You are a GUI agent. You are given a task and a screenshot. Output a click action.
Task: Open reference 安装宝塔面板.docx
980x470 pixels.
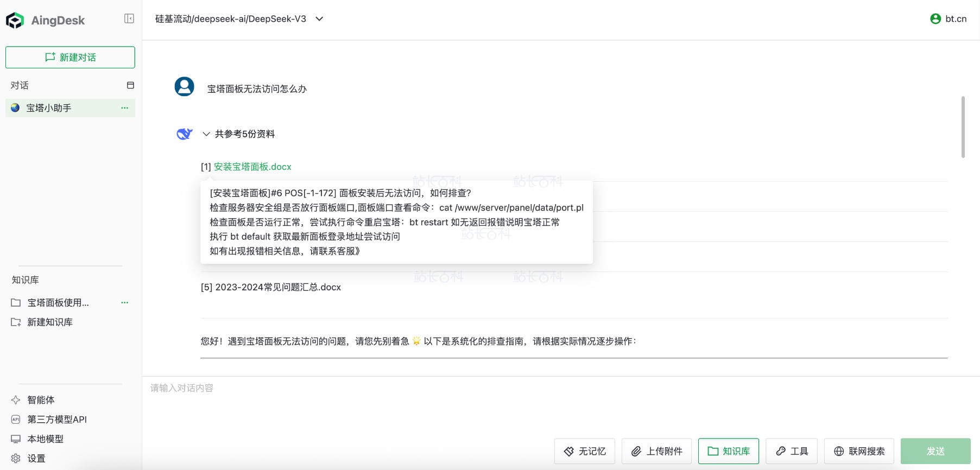click(252, 167)
